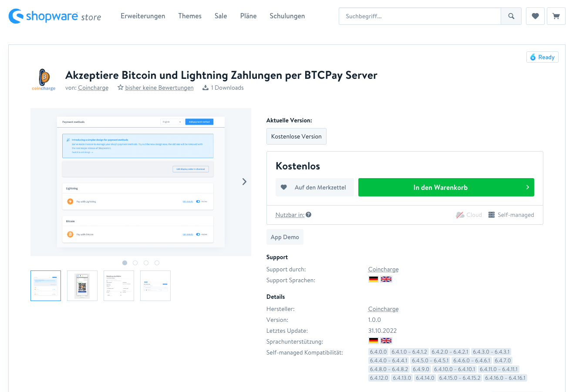The height and width of the screenshot is (392, 566).
Task: Click Auf den Merkzettel button
Action: click(314, 187)
